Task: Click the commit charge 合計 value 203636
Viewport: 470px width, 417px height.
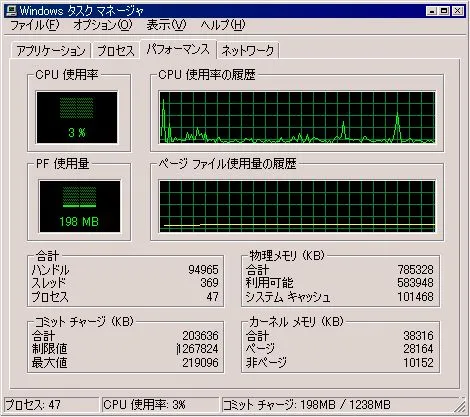Action: pyautogui.click(x=200, y=335)
